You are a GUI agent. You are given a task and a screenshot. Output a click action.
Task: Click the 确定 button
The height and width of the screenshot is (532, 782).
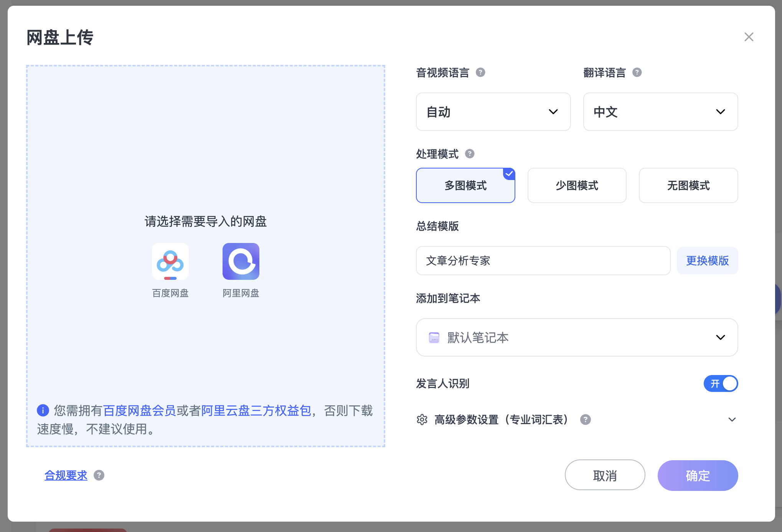(x=698, y=475)
